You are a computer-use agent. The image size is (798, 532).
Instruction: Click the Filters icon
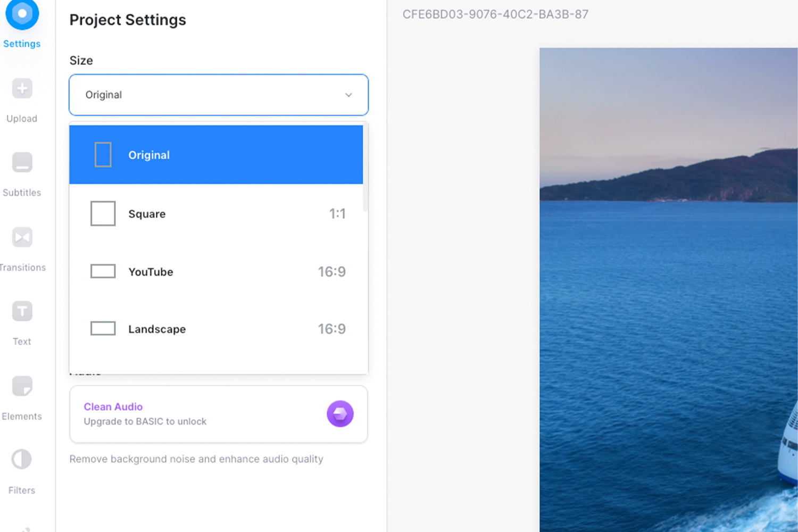pyautogui.click(x=21, y=459)
